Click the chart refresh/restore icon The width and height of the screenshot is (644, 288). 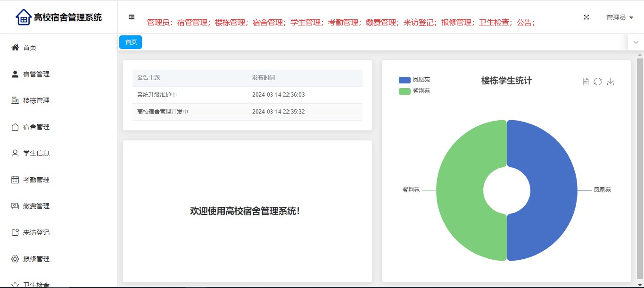point(598,82)
